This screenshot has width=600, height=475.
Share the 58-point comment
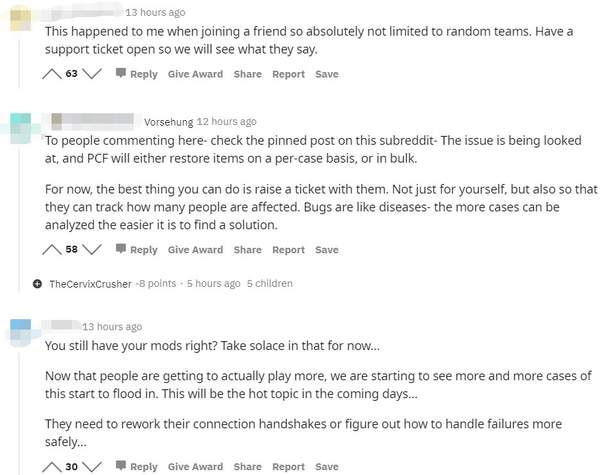tap(247, 249)
